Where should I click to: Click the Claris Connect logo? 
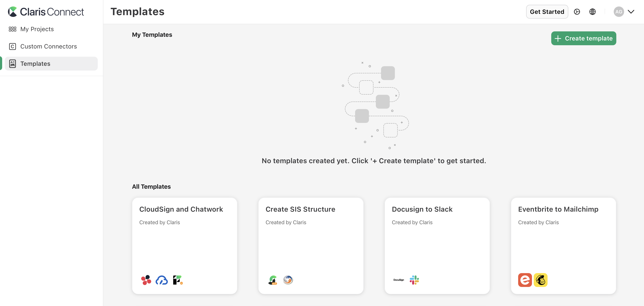pyautogui.click(x=46, y=12)
